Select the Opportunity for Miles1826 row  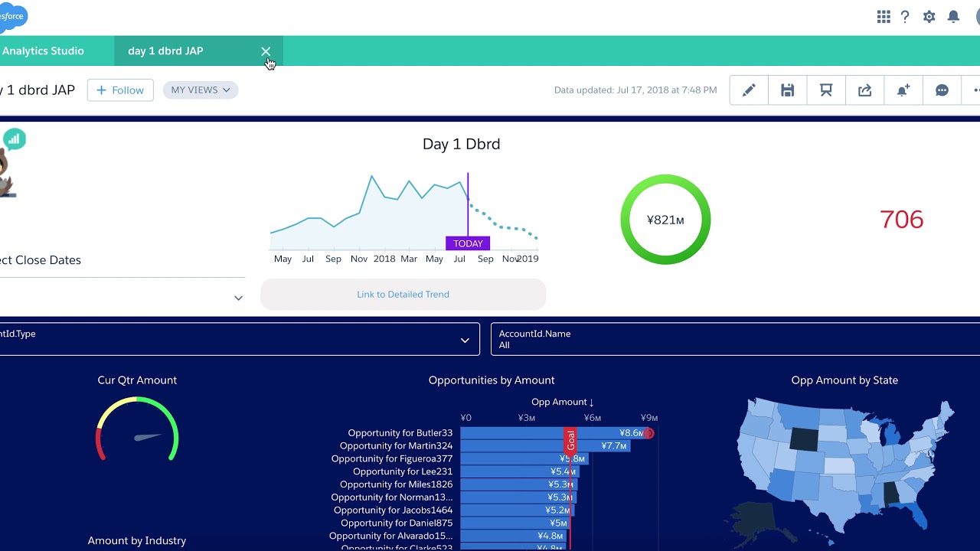tap(397, 484)
